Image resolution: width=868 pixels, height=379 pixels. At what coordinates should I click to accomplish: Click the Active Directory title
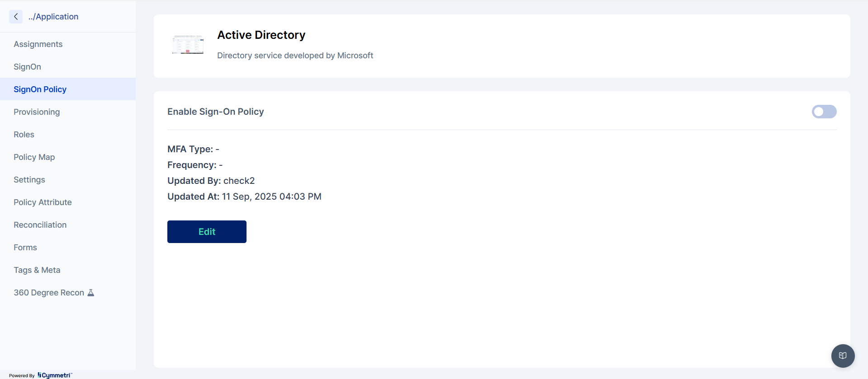261,35
